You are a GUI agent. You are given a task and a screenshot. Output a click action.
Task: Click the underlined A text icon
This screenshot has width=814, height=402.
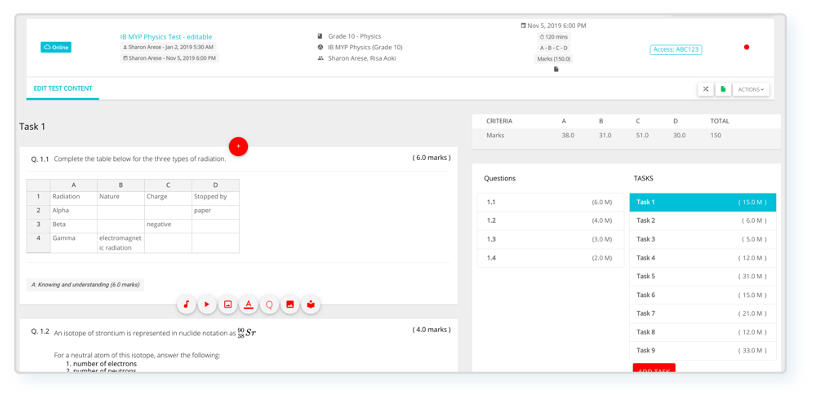pos(249,304)
